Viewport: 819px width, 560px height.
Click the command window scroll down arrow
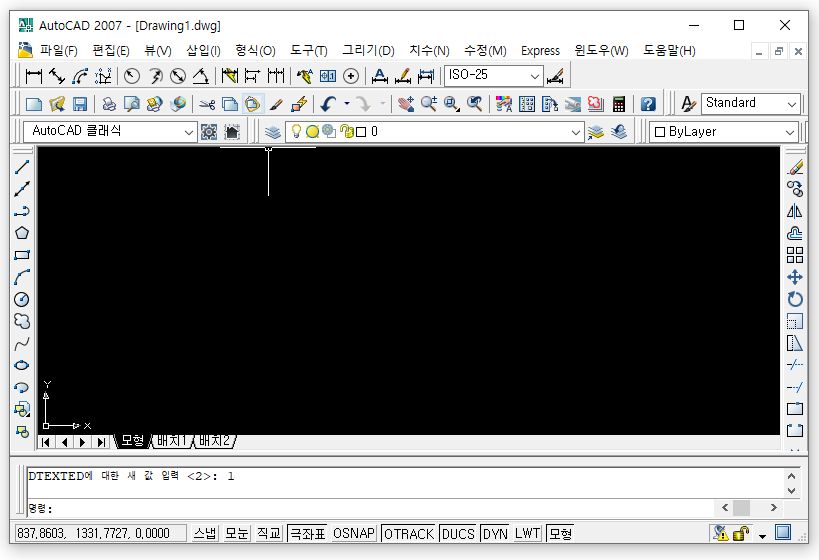[791, 491]
